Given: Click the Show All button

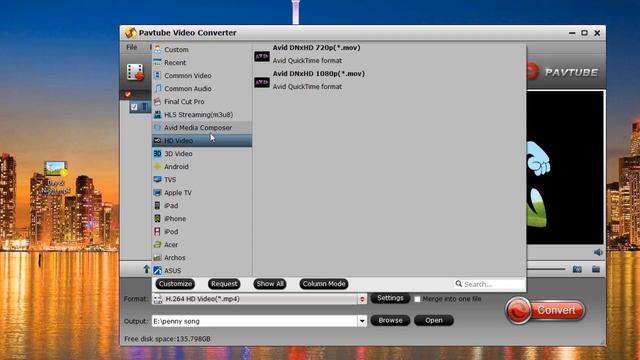Looking at the screenshot, I should 270,284.
